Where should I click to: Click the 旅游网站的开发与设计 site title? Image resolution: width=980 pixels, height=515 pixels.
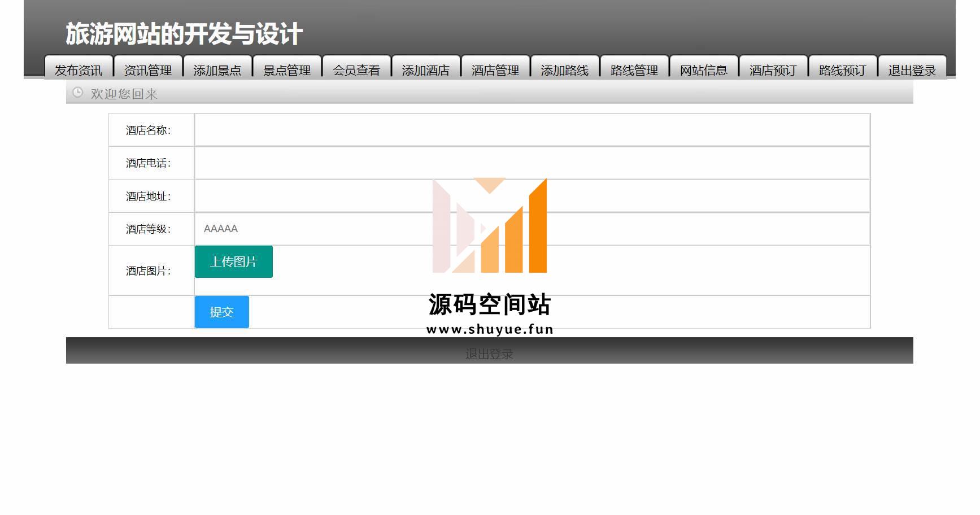[184, 34]
